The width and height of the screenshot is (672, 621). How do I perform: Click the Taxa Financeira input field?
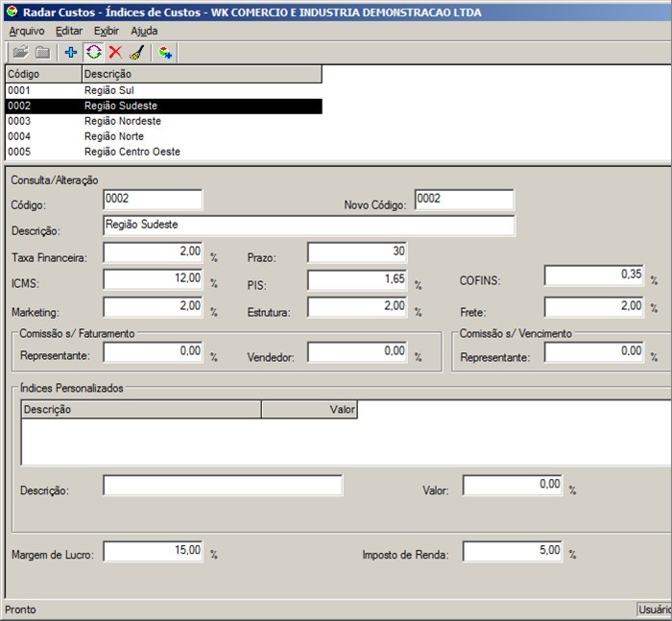pyautogui.click(x=153, y=252)
